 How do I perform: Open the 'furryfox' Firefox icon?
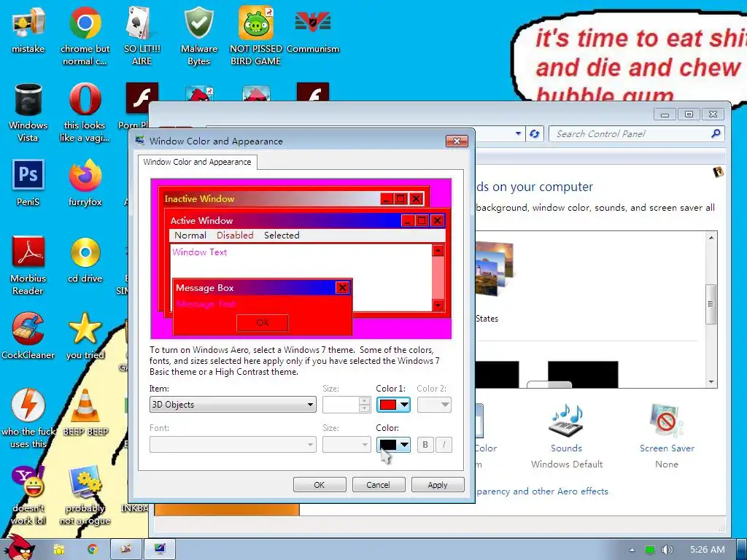coord(85,176)
